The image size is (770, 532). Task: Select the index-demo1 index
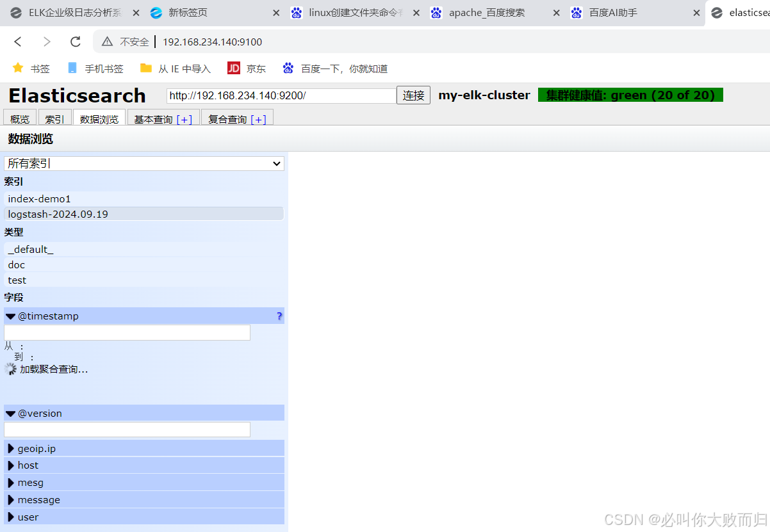(143, 199)
